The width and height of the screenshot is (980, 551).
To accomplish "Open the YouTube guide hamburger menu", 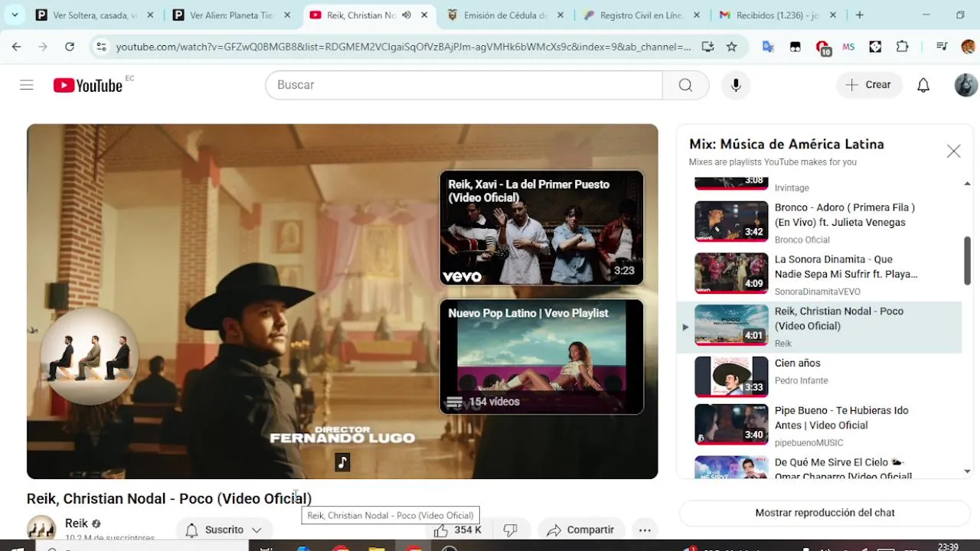I will click(27, 85).
